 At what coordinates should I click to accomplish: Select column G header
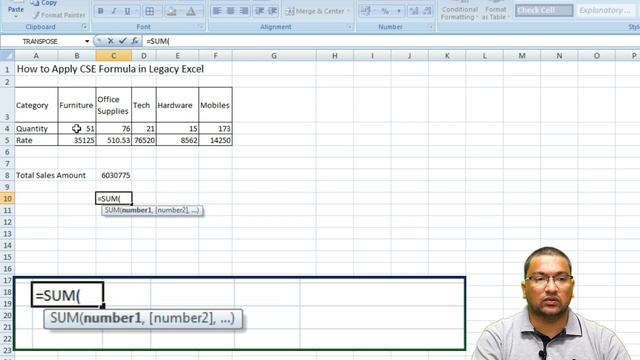(x=274, y=56)
